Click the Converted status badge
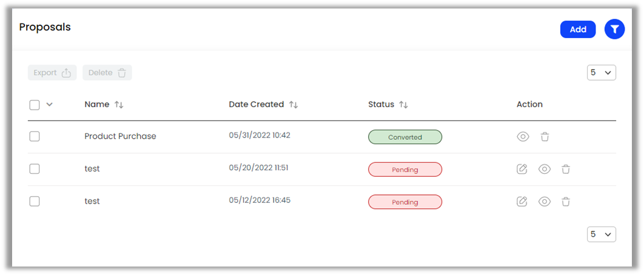The height and width of the screenshot is (275, 644). coord(405,137)
